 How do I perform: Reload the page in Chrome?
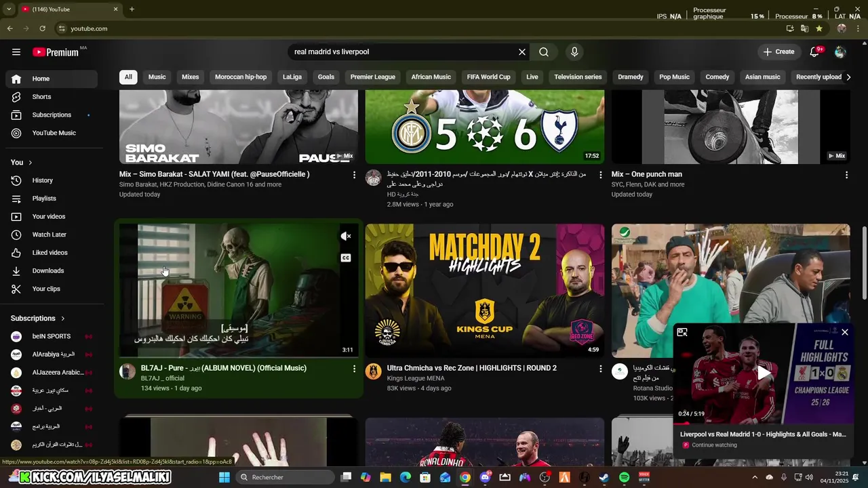(x=42, y=28)
